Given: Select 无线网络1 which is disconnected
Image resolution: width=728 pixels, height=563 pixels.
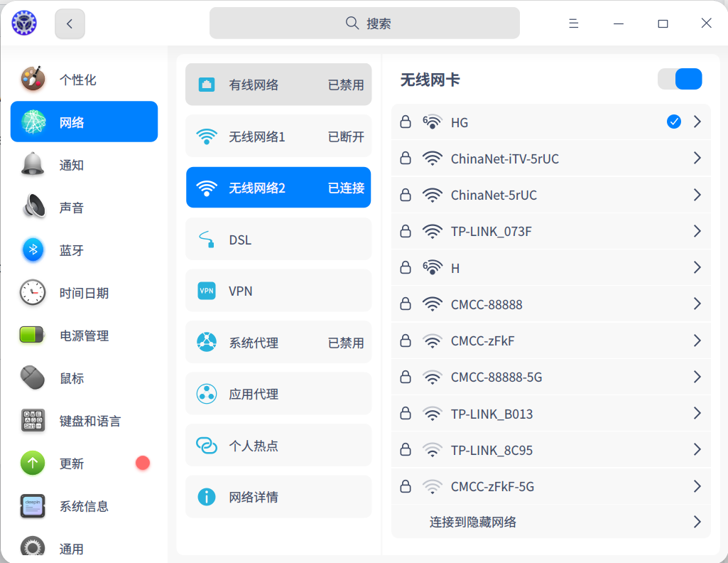Looking at the screenshot, I should (278, 135).
